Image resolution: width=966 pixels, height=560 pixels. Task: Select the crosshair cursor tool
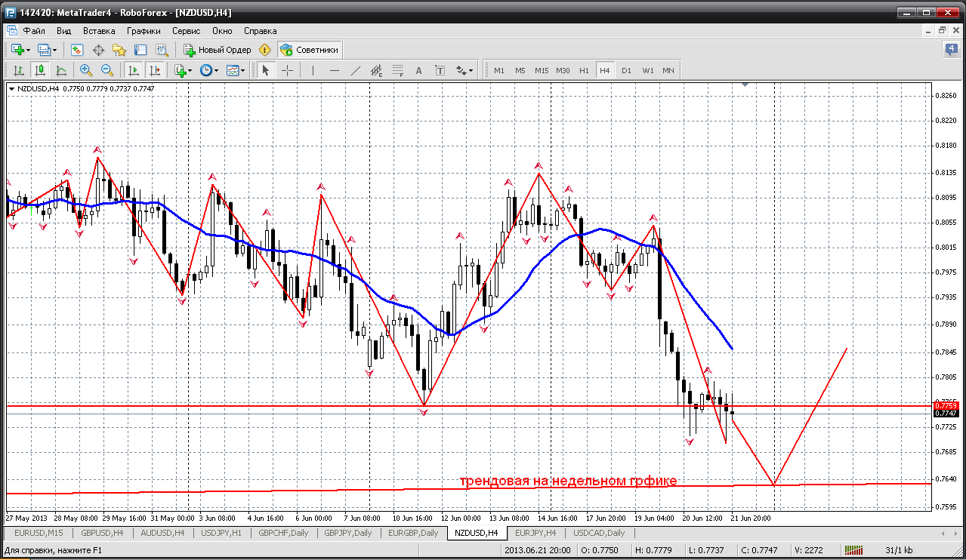tap(288, 70)
